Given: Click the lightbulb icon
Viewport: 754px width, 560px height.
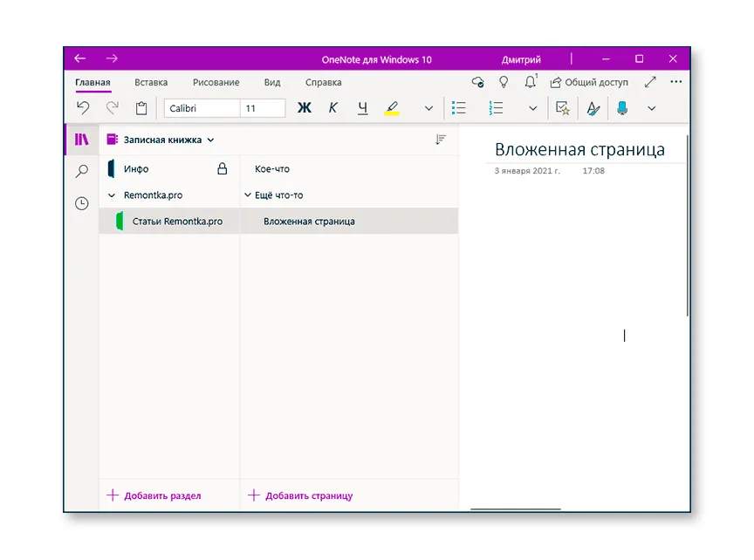Looking at the screenshot, I should pos(504,82).
